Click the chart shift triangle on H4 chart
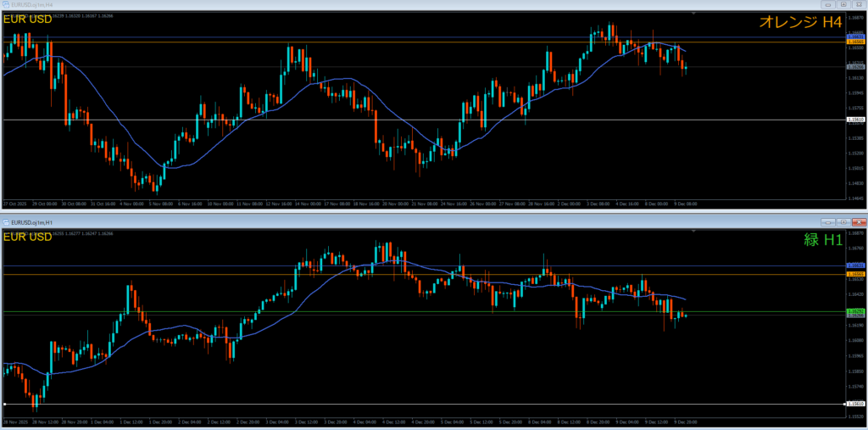868x430 pixels. point(693,14)
